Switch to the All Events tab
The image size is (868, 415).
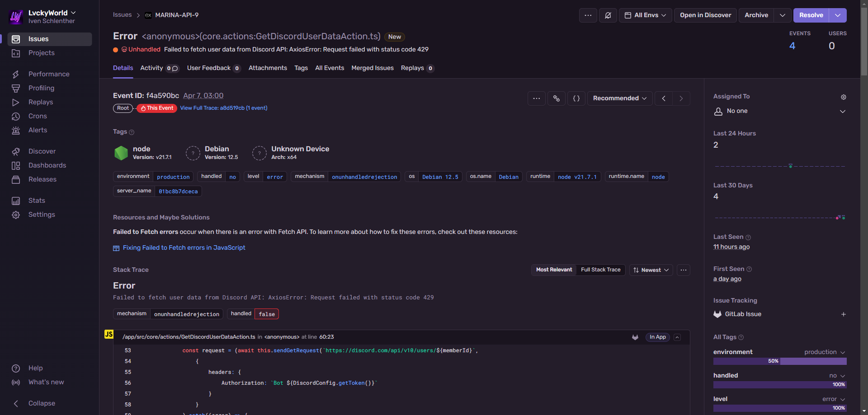(329, 68)
